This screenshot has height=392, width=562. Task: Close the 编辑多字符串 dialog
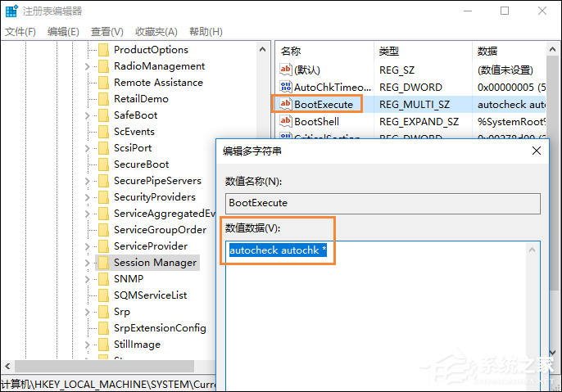(537, 151)
